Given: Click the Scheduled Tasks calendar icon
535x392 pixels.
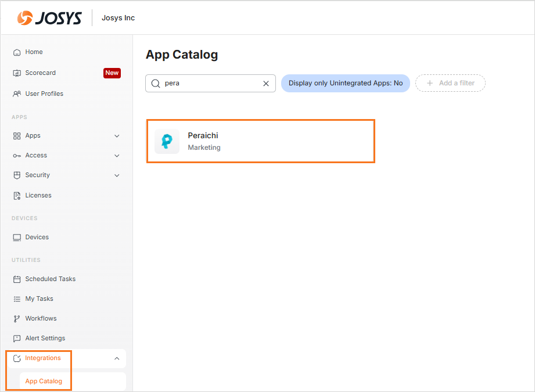Looking at the screenshot, I should click(17, 279).
